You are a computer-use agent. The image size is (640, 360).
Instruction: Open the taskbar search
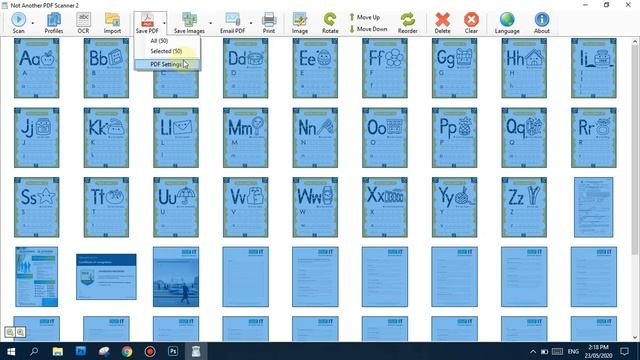pos(34,351)
